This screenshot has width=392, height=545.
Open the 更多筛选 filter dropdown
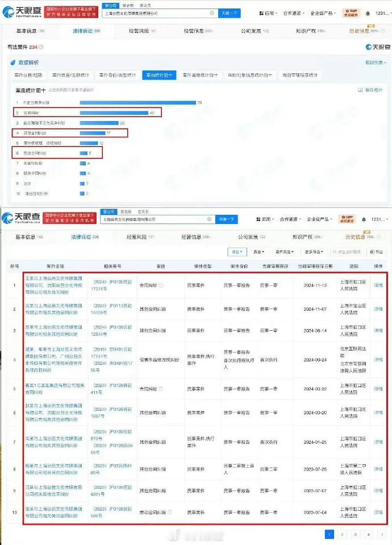tap(314, 252)
